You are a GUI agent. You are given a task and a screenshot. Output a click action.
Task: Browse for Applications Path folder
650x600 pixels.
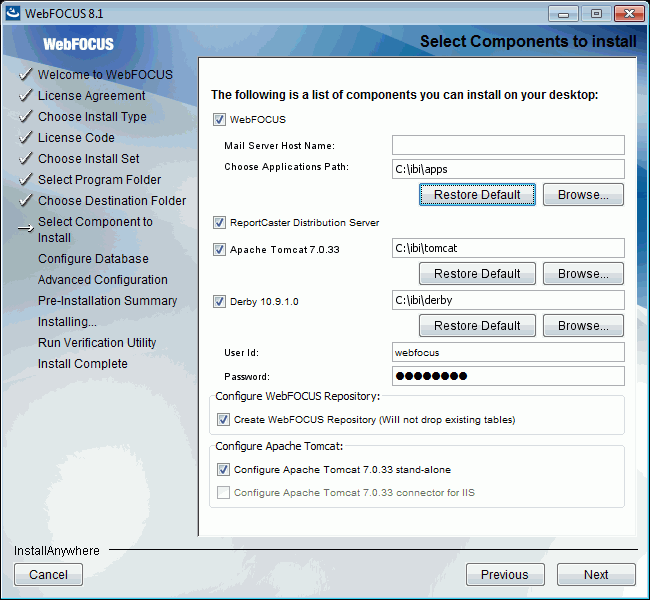[583, 194]
